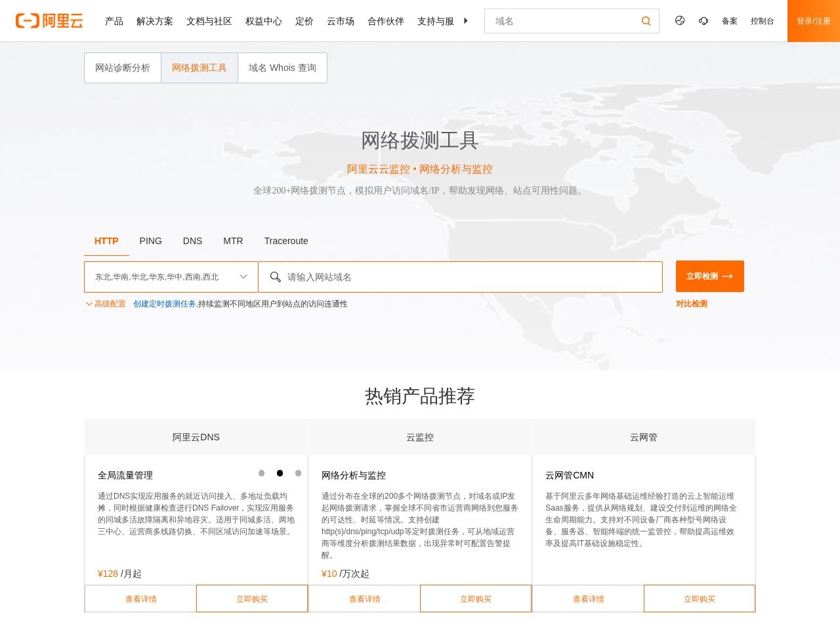The height and width of the screenshot is (630, 840).
Task: Click the 登录/注册 button
Action: pos(813,20)
